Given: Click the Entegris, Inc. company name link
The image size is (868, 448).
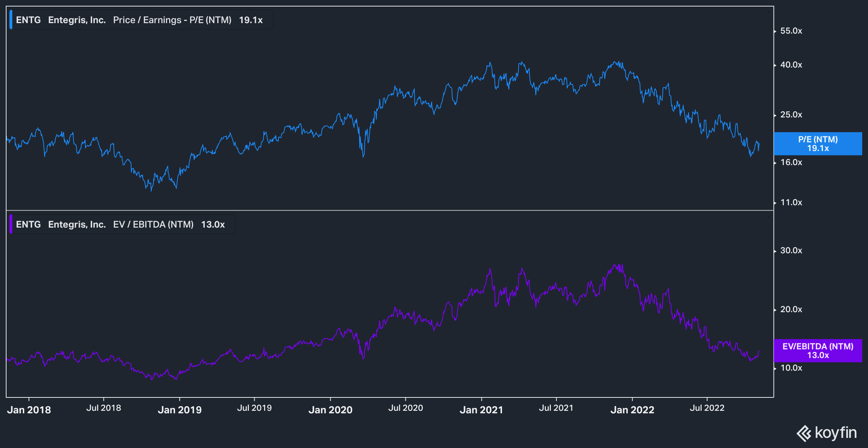Looking at the screenshot, I should coord(77,20).
